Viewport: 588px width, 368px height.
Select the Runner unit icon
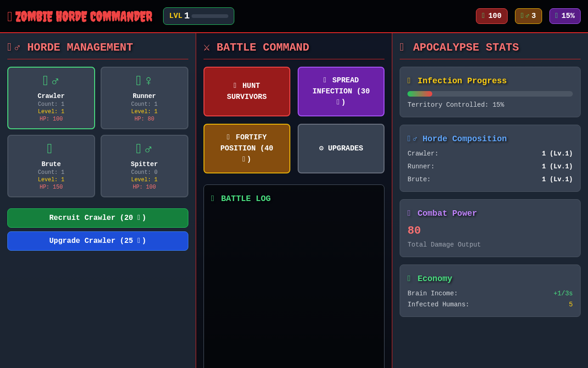[139, 80]
